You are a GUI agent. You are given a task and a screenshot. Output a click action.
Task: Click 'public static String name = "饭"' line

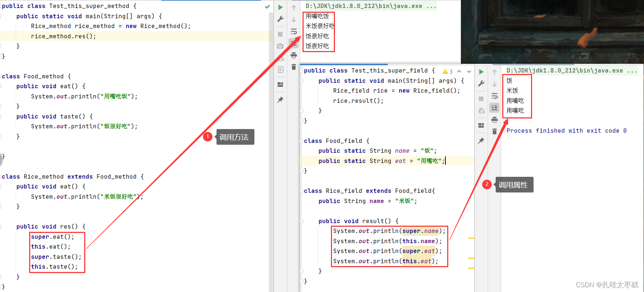click(378, 151)
